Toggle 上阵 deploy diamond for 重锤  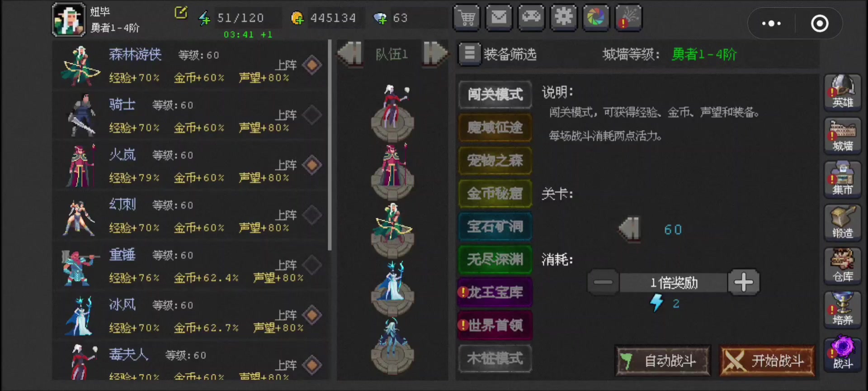(x=312, y=265)
